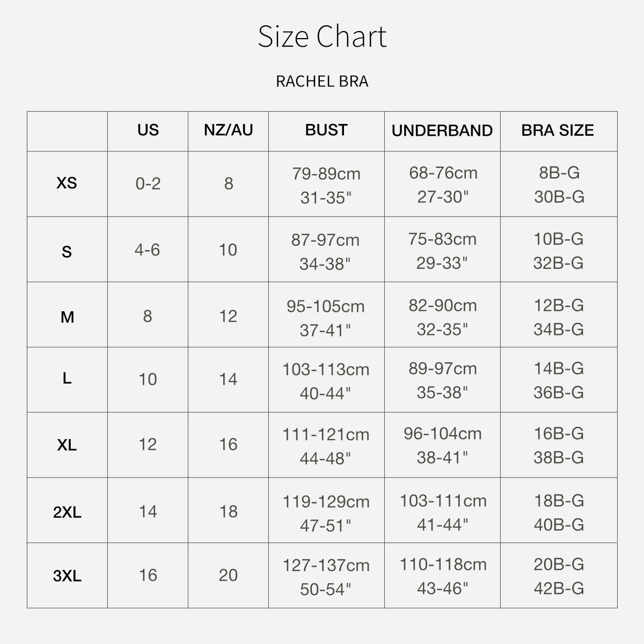Click the 0-2 US size cell

pos(148,184)
